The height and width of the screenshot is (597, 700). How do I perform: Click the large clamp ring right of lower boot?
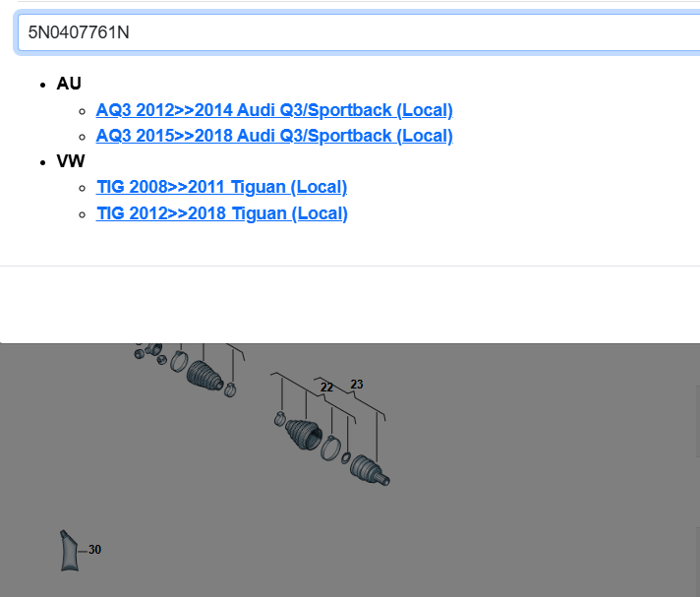[332, 446]
